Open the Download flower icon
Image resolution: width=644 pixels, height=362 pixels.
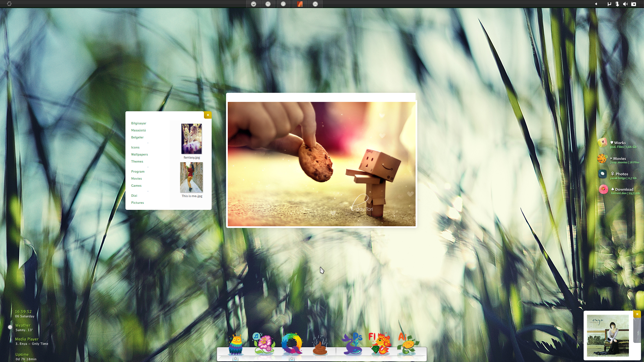(603, 189)
